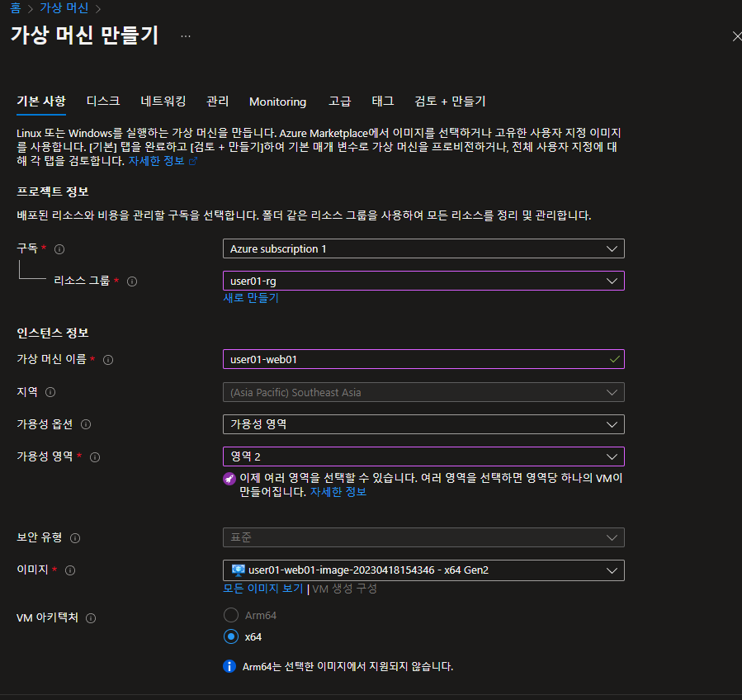
Task: Open 자세한 정보 link in intro text
Action: pyautogui.click(x=156, y=161)
